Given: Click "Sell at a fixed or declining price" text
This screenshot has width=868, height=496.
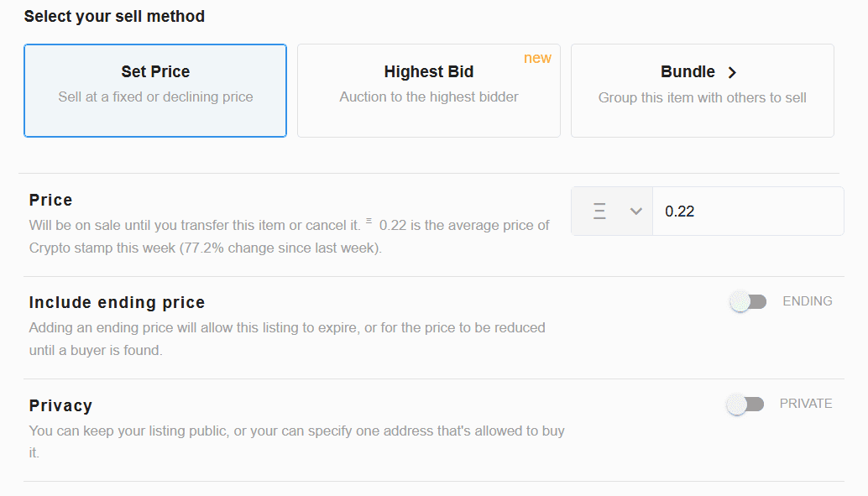Looking at the screenshot, I should (155, 97).
